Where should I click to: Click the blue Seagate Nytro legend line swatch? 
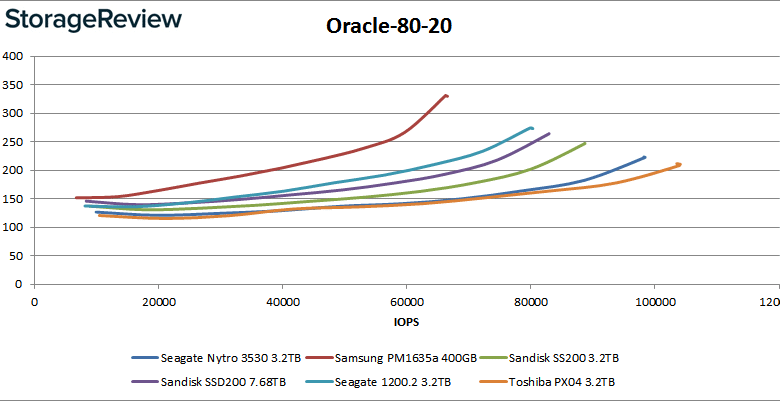pos(145,358)
